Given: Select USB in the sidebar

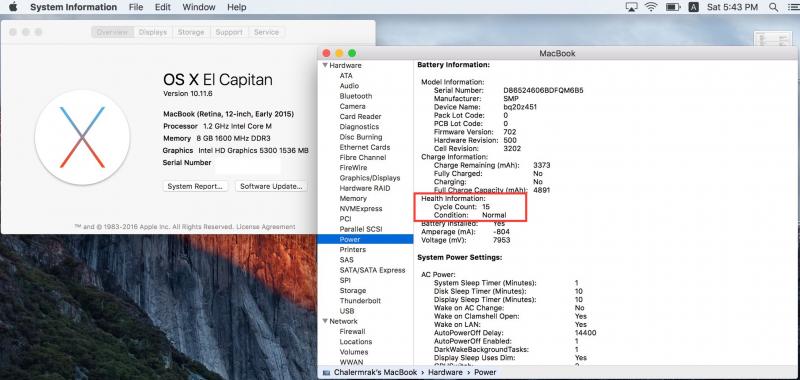Looking at the screenshot, I should click(x=347, y=311).
